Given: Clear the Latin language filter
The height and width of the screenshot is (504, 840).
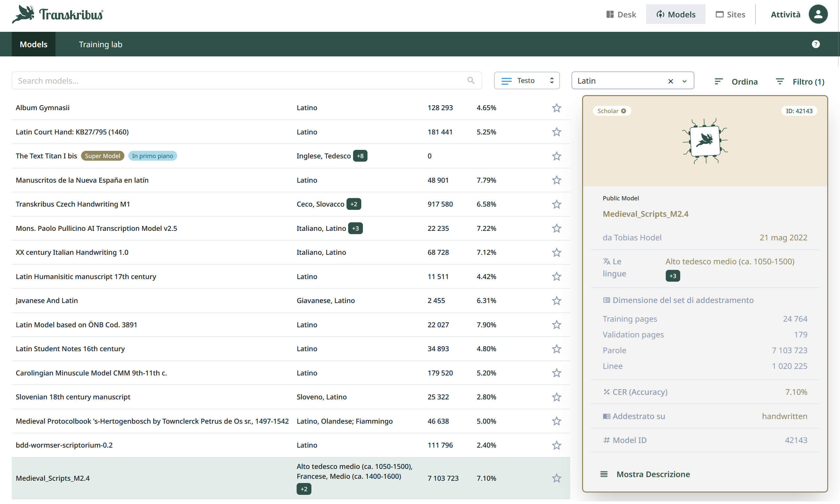Looking at the screenshot, I should coord(670,81).
